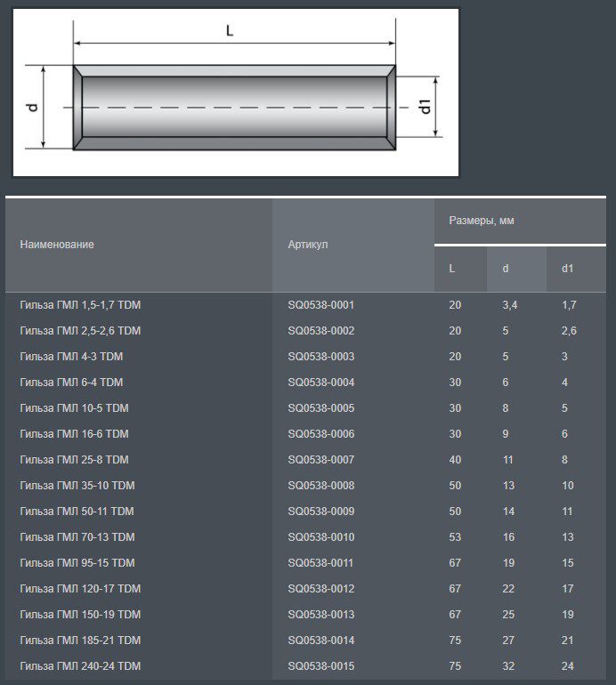Select row Гильза ГМЛ 1,5-1,7 TDM
616x685 pixels.
[x=305, y=305]
